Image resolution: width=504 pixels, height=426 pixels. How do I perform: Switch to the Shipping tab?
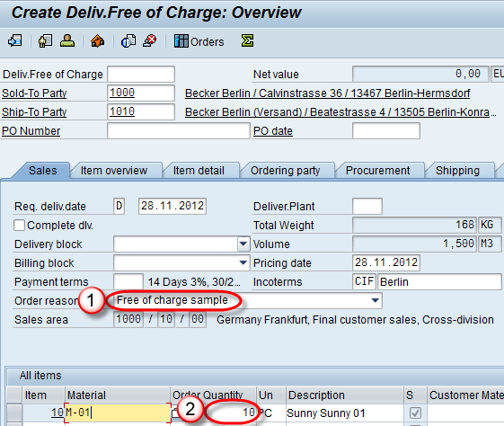(x=457, y=171)
